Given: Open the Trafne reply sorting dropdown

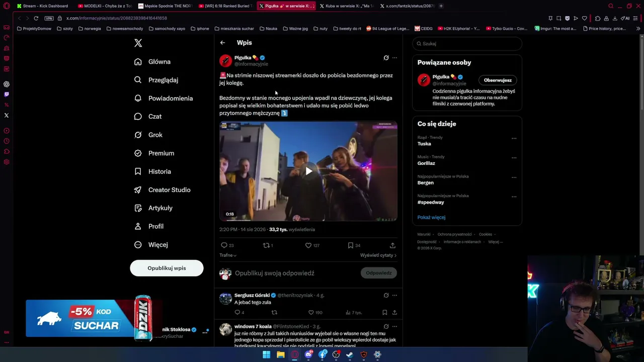Looking at the screenshot, I should click(228, 255).
